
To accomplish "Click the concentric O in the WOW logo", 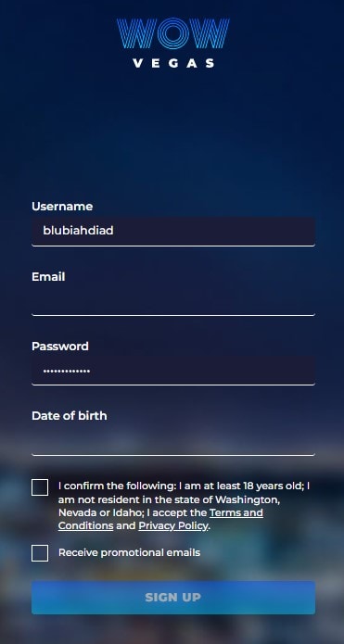I will click(172, 33).
